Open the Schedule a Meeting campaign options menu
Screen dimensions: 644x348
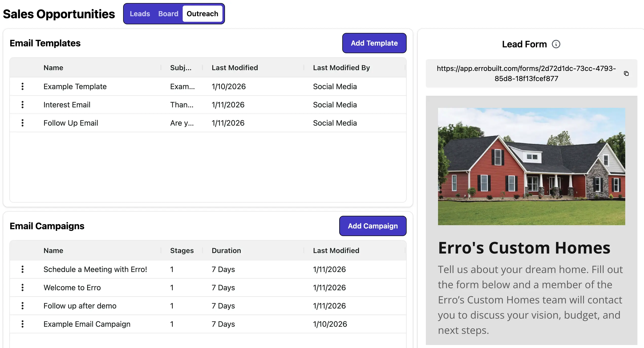click(23, 269)
